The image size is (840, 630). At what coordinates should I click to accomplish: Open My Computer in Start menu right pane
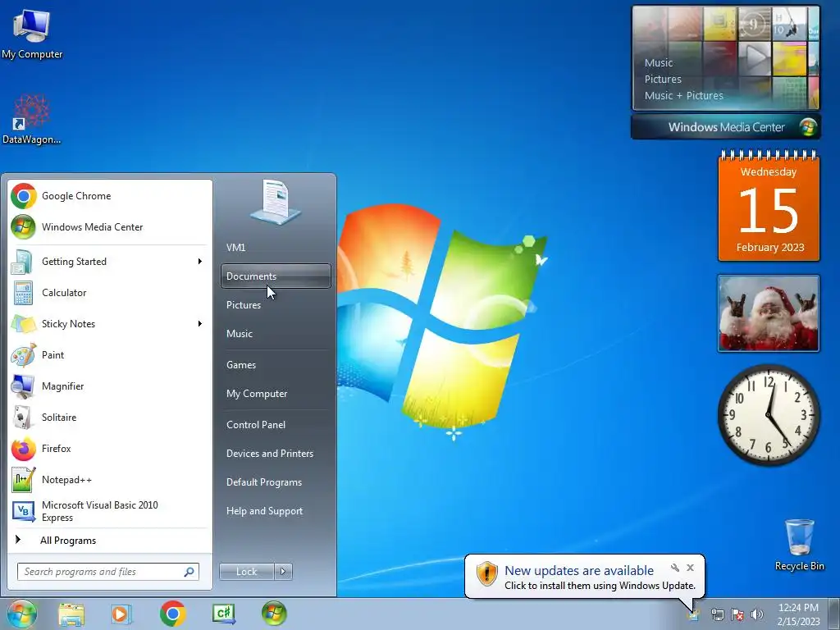[276, 394]
